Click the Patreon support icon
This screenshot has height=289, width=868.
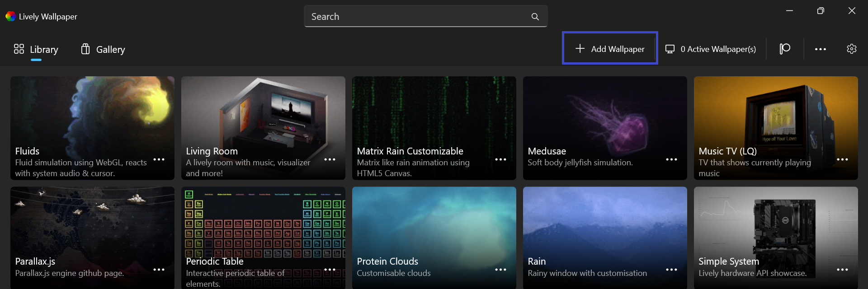[x=785, y=49]
